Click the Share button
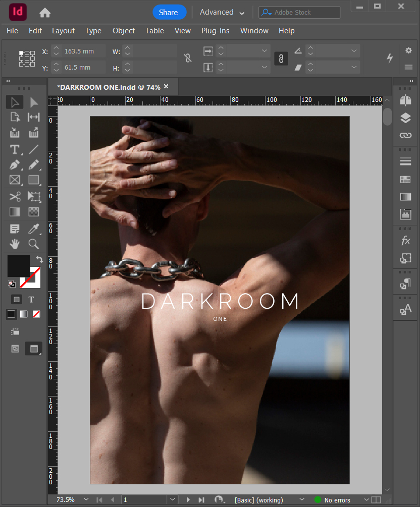This screenshot has width=420, height=507. pyautogui.click(x=169, y=13)
